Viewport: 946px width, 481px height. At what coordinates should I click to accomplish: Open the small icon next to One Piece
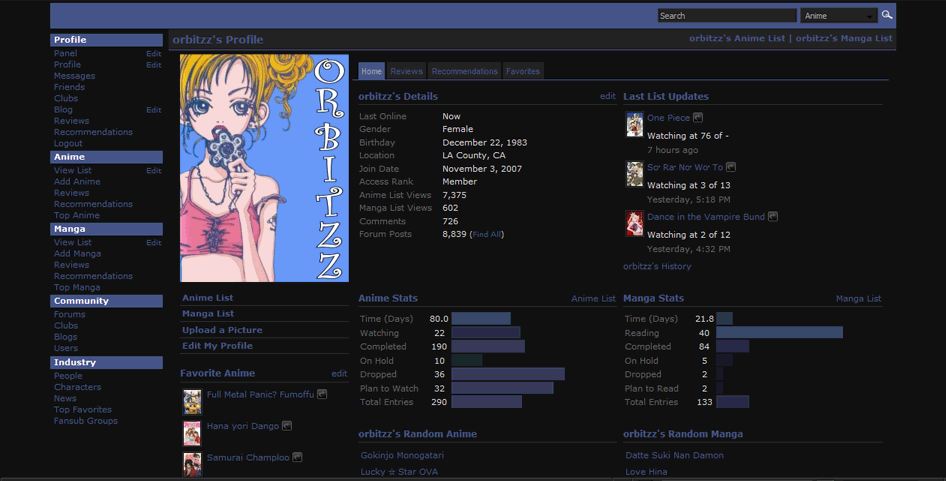click(x=698, y=117)
